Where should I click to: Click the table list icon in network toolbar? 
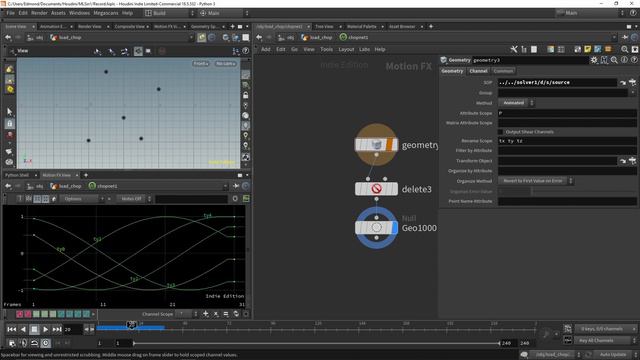click(x=561, y=49)
